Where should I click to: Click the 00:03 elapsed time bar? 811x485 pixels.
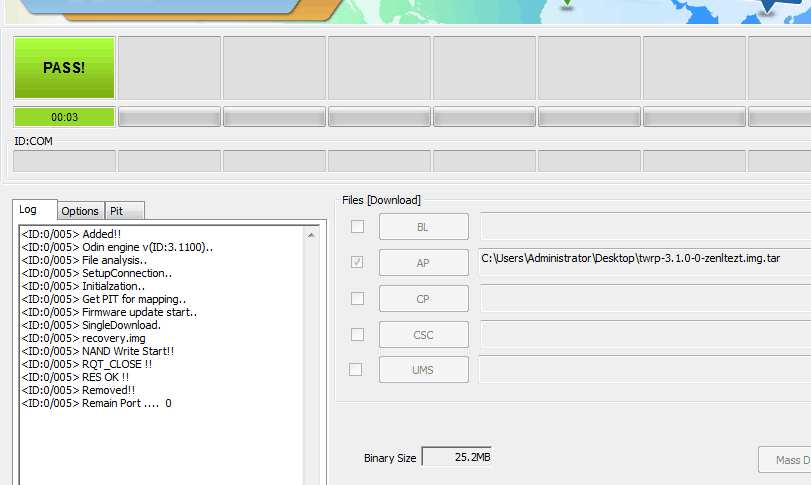(65, 117)
